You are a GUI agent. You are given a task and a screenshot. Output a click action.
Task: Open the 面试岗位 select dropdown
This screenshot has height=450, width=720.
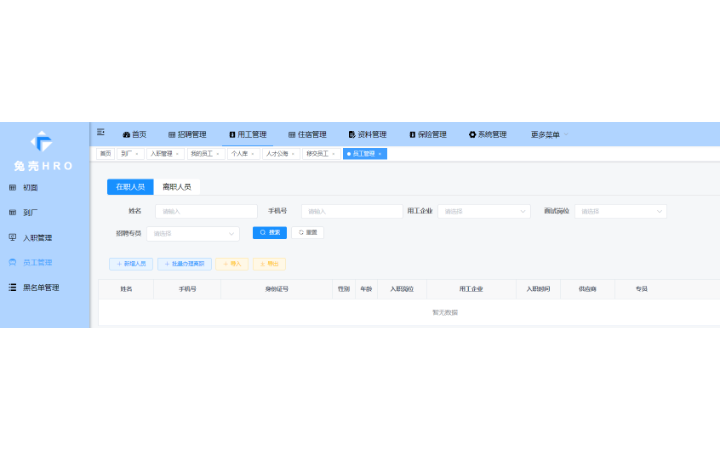click(x=620, y=211)
